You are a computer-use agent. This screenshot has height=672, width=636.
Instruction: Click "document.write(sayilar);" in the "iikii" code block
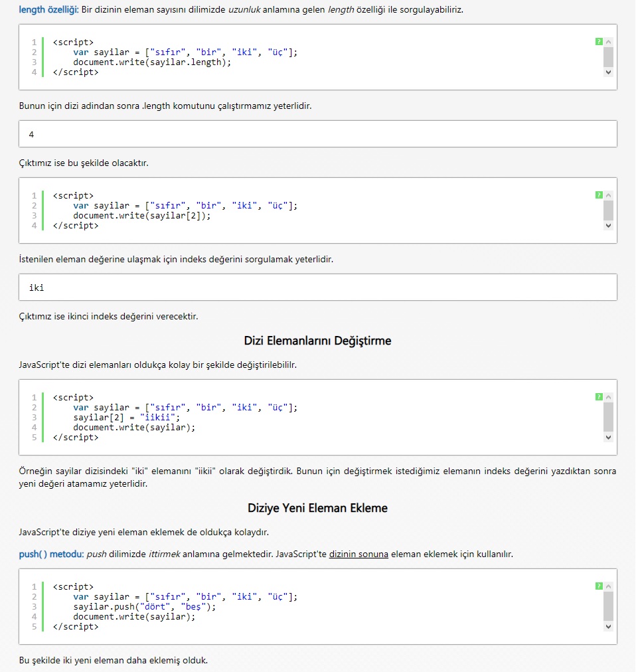(x=133, y=427)
